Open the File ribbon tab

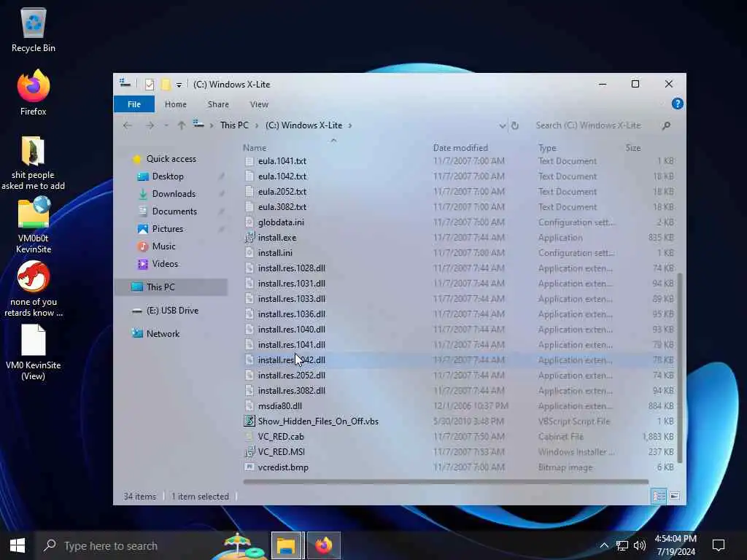coord(134,104)
